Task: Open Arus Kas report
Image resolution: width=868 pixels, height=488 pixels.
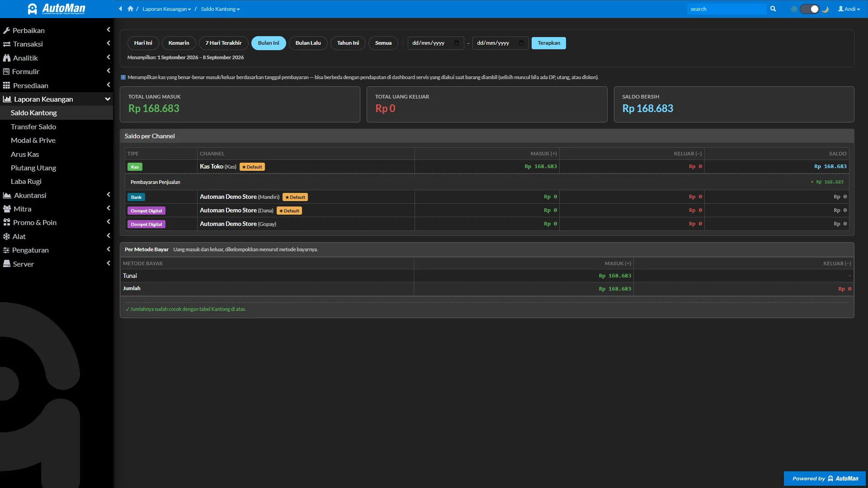Action: (x=57, y=155)
